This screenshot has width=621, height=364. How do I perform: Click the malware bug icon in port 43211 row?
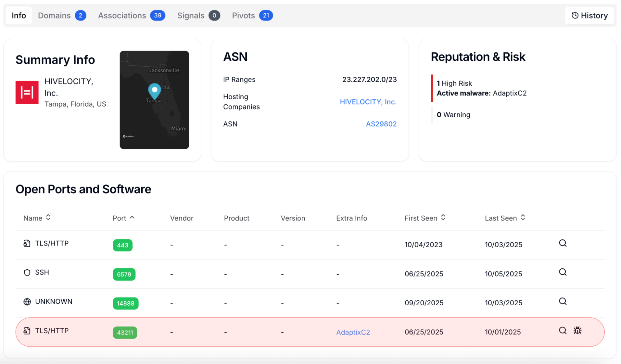[x=578, y=331]
